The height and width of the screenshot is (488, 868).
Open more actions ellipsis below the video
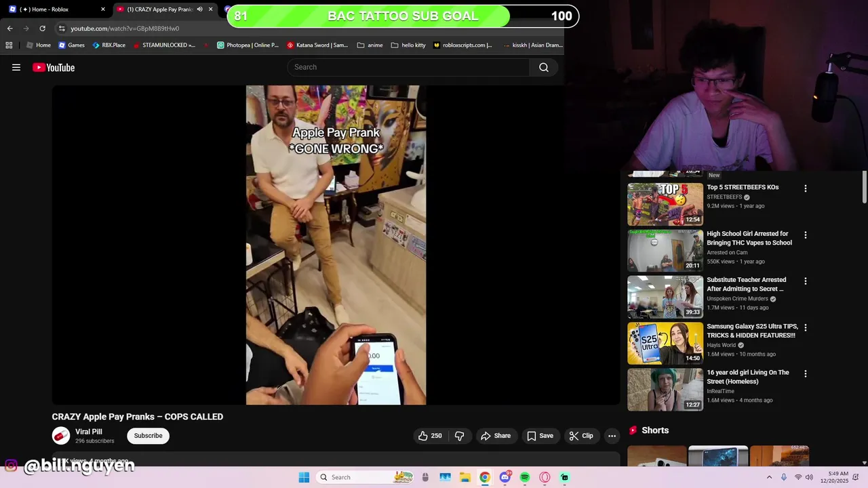point(612,436)
